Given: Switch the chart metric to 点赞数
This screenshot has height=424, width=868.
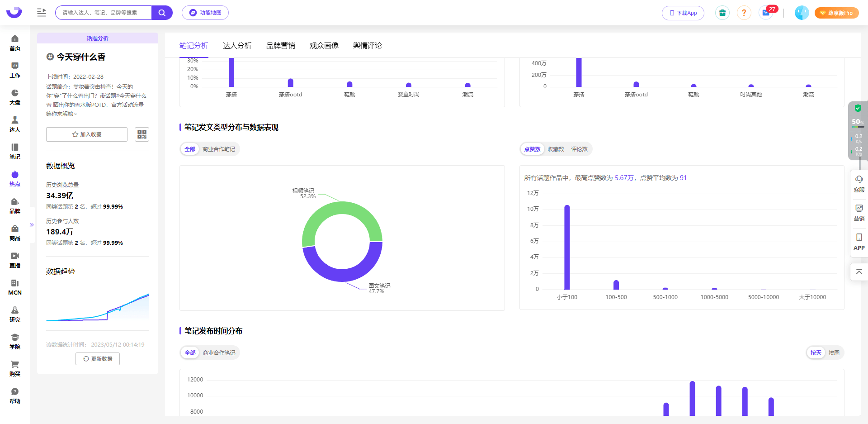Looking at the screenshot, I should coord(532,149).
